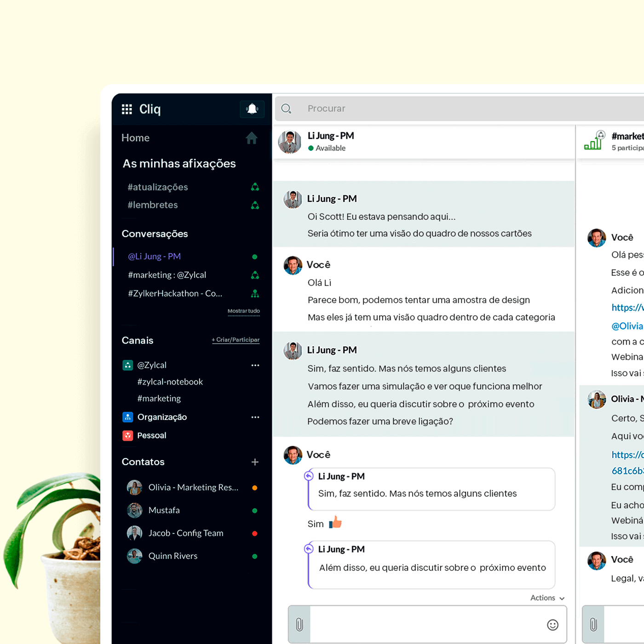This screenshot has height=644, width=644.
Task: Click the As minhas afixações heading
Action: 179,164
